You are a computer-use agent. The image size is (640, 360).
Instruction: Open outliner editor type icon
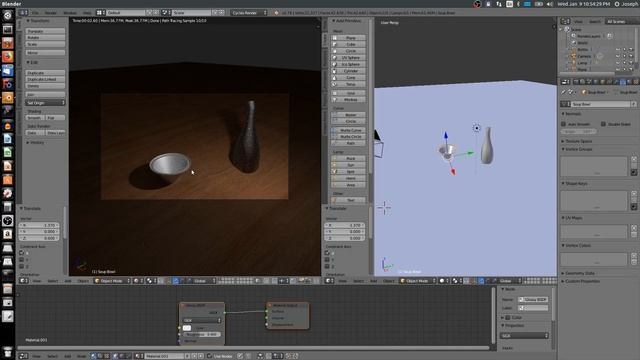tap(565, 21)
